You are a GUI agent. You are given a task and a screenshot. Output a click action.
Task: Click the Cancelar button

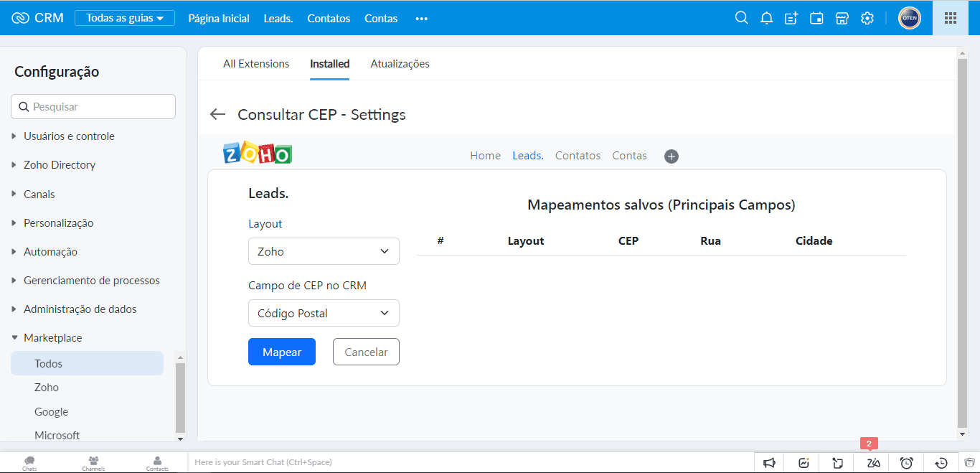tap(366, 352)
